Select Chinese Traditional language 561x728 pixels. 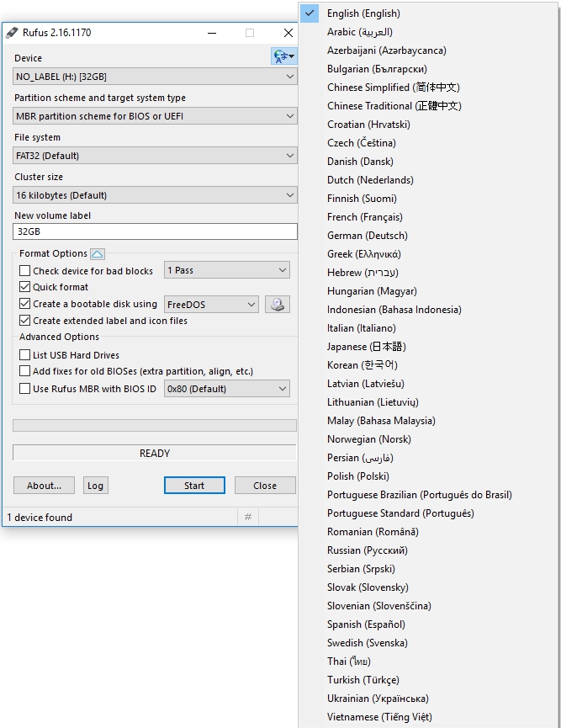(x=428, y=106)
